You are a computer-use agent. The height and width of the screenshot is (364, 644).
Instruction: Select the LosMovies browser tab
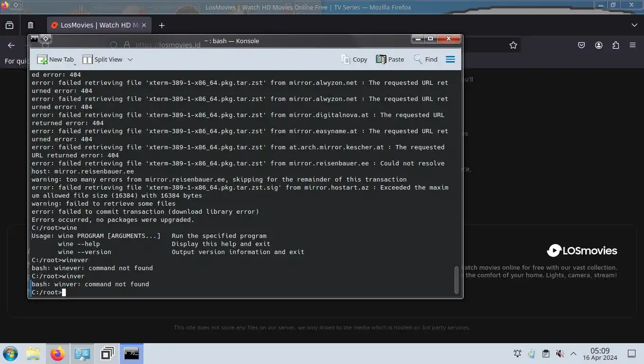[98, 25]
